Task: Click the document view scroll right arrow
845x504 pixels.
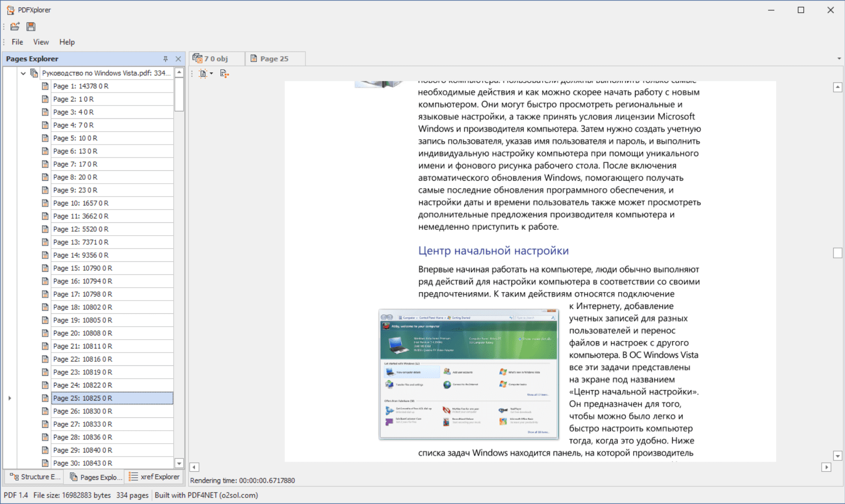Action: click(x=826, y=467)
